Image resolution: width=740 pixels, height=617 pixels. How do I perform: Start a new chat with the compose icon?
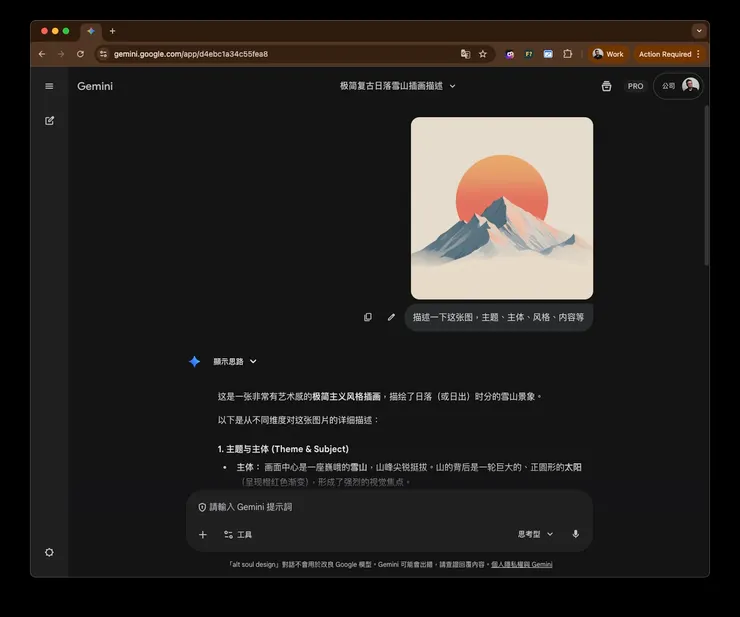tap(49, 121)
